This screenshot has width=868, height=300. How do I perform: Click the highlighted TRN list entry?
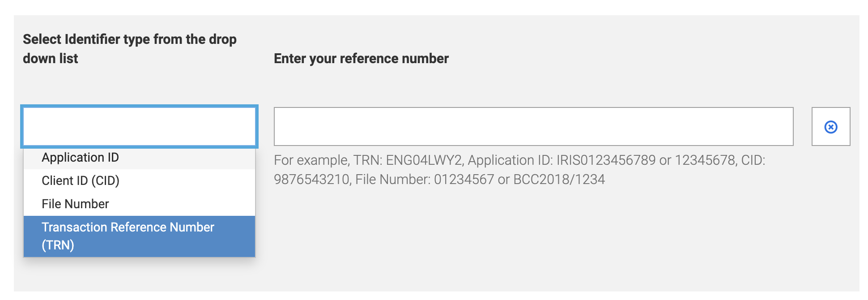[x=128, y=236]
